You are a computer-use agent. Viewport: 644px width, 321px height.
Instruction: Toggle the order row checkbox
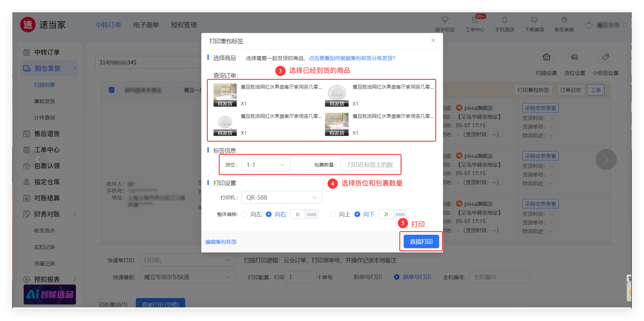[112, 90]
